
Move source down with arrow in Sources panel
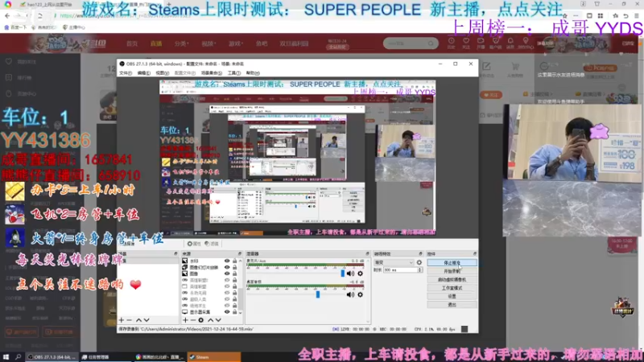tap(218, 320)
